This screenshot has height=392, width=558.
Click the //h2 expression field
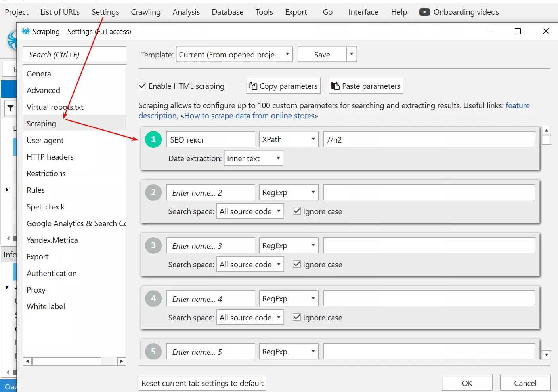pos(429,139)
